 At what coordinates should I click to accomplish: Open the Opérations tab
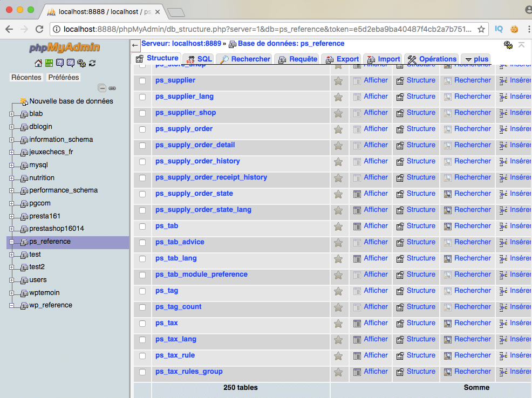[432, 59]
